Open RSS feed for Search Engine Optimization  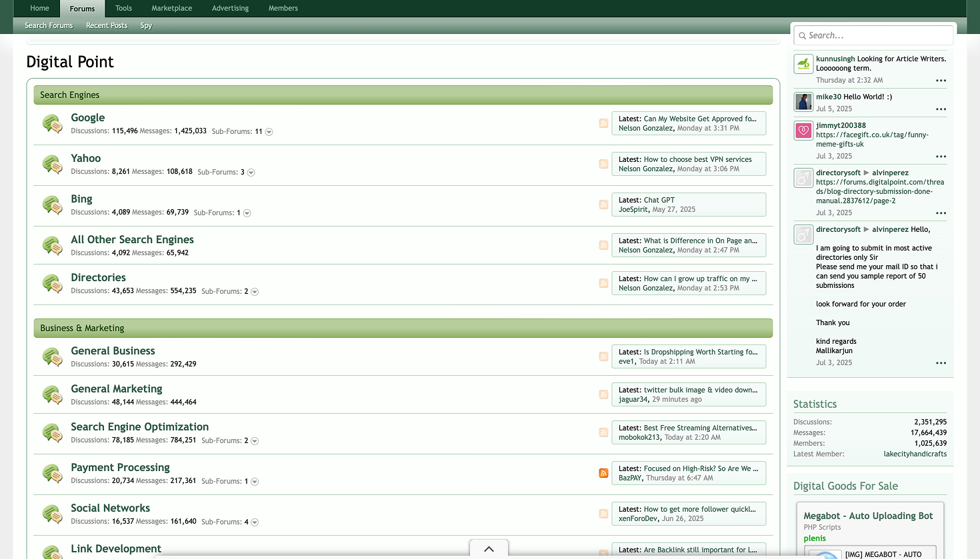(603, 432)
